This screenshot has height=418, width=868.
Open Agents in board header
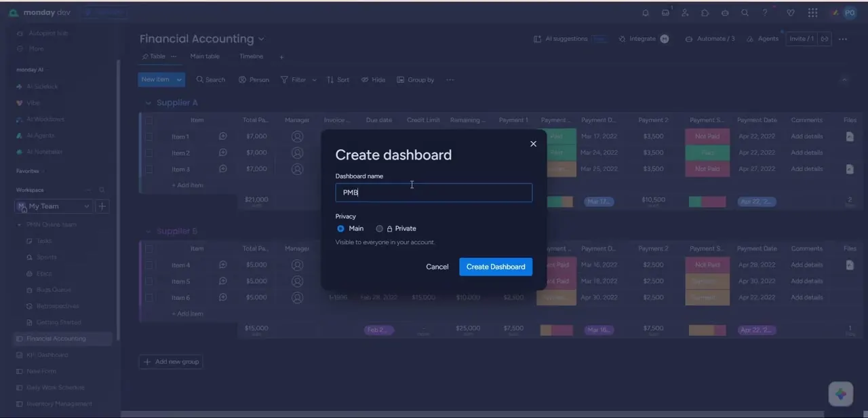(x=762, y=39)
